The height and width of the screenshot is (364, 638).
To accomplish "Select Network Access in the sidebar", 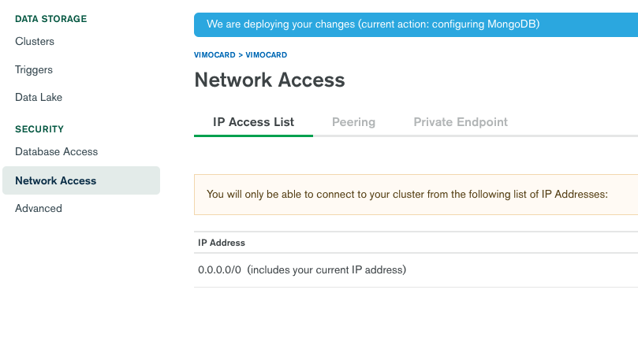I will click(x=56, y=180).
